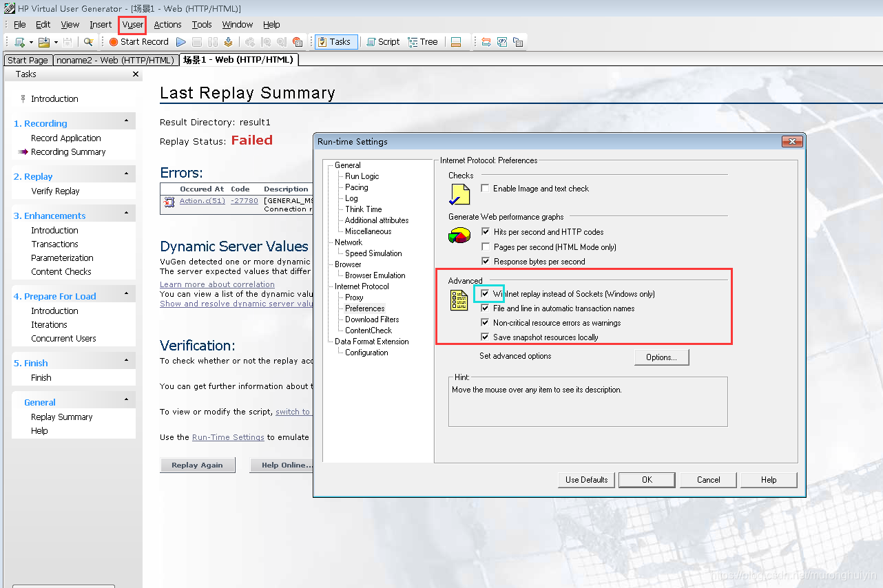Click Cancel in Run-time Settings dialog

coord(708,480)
